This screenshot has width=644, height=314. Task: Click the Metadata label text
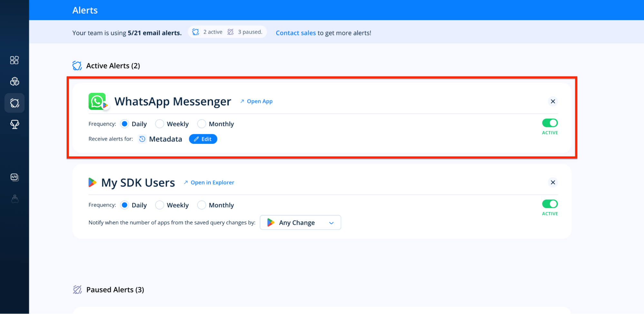click(x=166, y=139)
